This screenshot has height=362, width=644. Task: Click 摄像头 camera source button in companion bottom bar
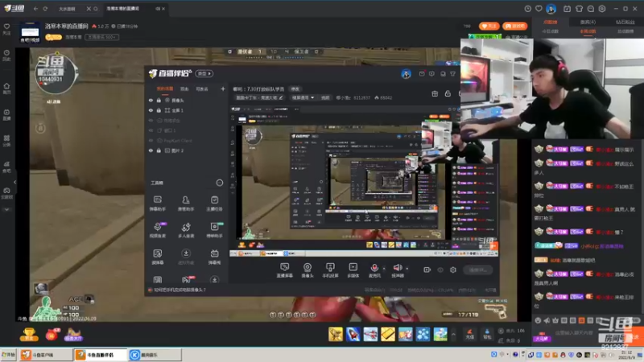coord(308,270)
